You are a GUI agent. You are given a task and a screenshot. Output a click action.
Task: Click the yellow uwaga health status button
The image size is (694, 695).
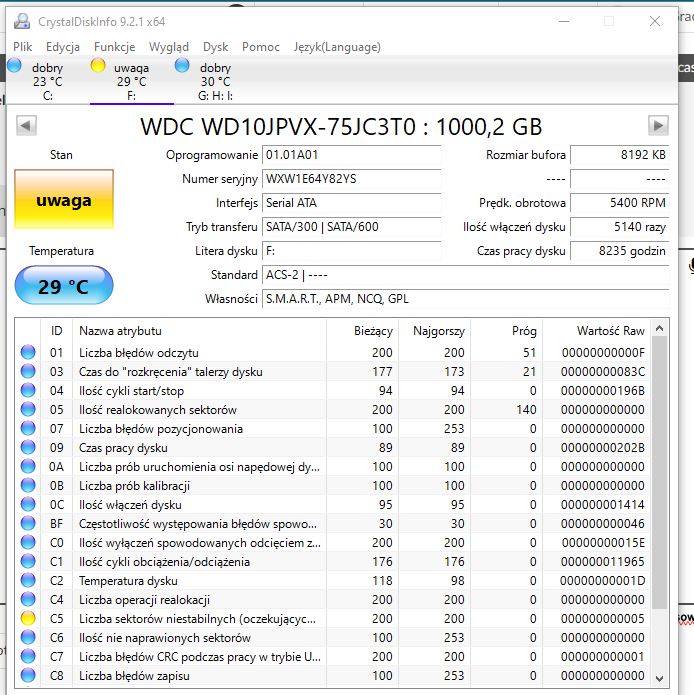(x=64, y=199)
